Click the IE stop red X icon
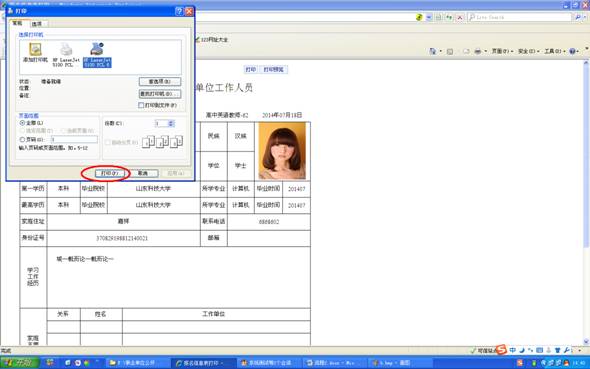590x369 pixels. (459, 17)
